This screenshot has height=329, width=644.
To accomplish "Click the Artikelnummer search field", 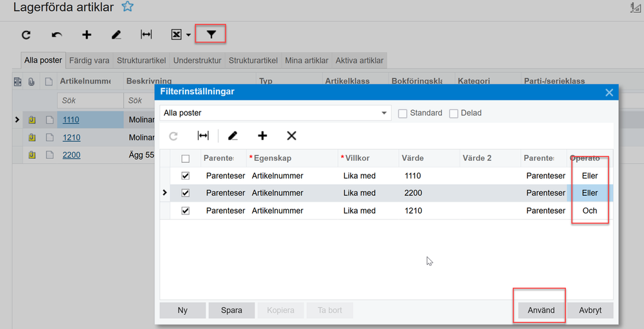I will click(89, 101).
